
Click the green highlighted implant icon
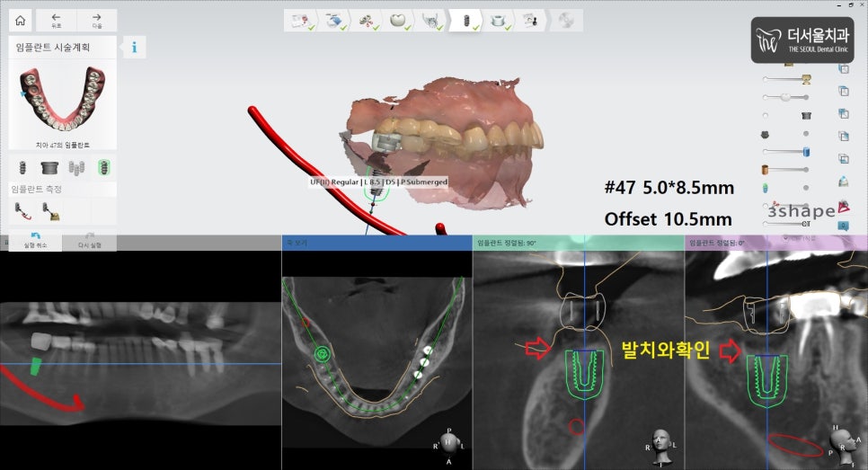pyautogui.click(x=103, y=167)
